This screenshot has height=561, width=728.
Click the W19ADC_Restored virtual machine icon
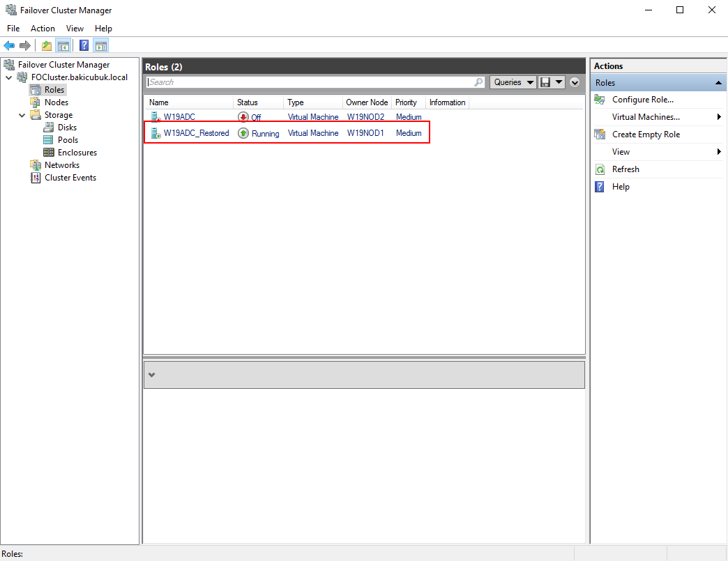pos(156,133)
